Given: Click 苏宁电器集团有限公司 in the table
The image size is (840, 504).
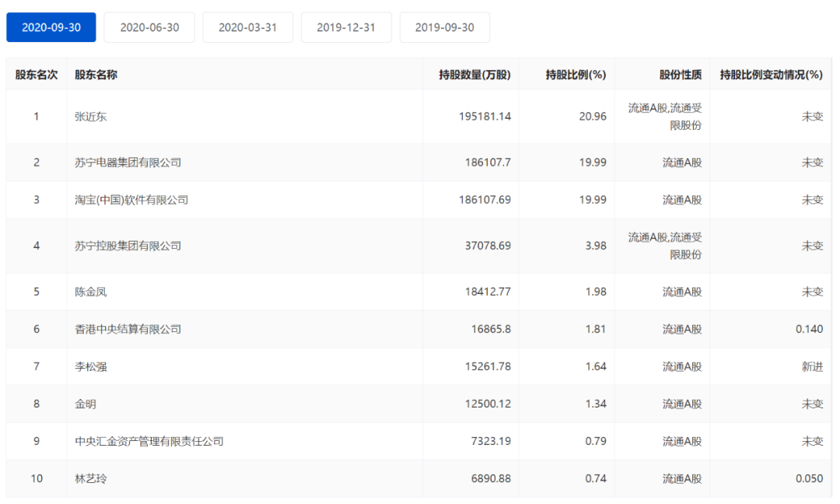Looking at the screenshot, I should click(x=128, y=163).
